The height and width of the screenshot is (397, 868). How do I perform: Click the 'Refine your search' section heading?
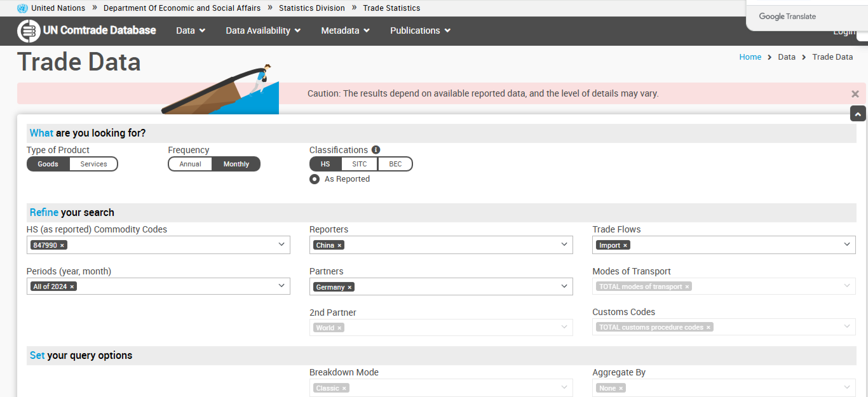pos(72,213)
